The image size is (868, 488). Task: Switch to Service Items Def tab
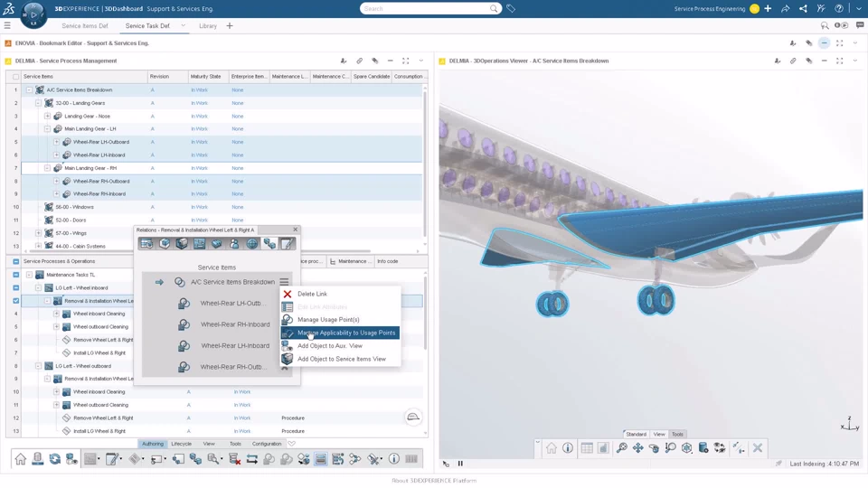click(x=85, y=26)
